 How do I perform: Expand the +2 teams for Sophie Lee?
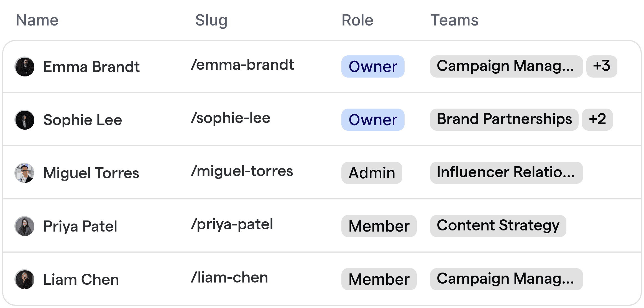point(597,120)
